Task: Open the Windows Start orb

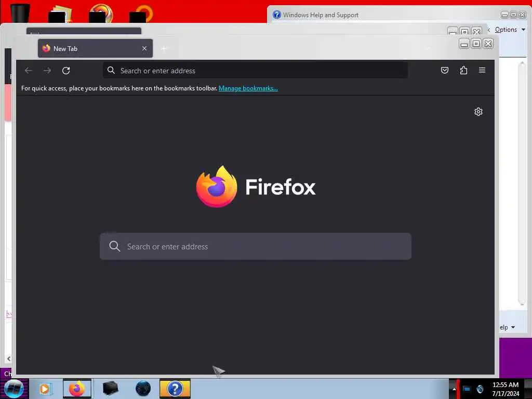Action: [x=14, y=389]
